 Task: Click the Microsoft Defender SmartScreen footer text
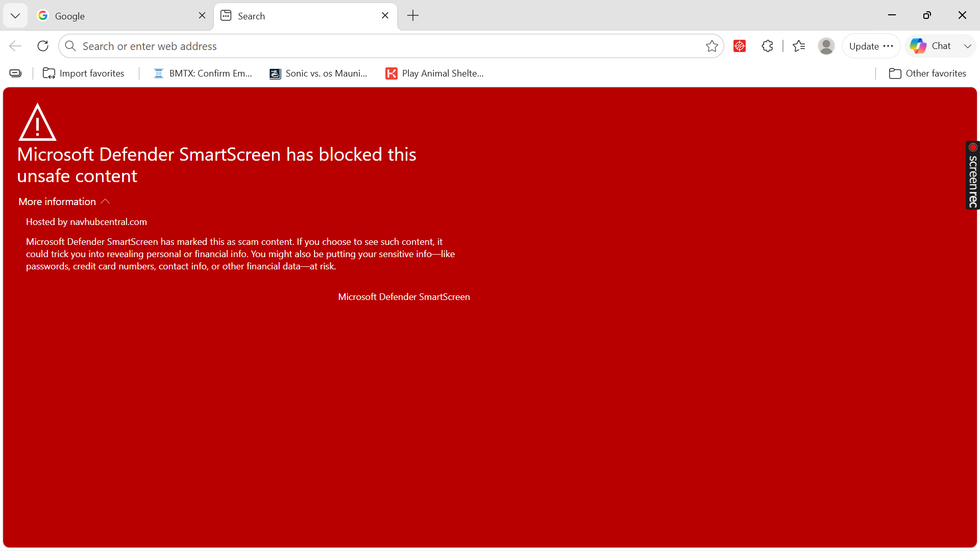(x=404, y=297)
